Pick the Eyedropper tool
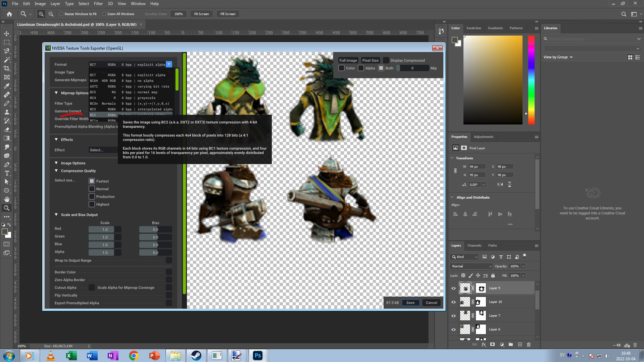The height and width of the screenshot is (362, 644). [x=6, y=86]
